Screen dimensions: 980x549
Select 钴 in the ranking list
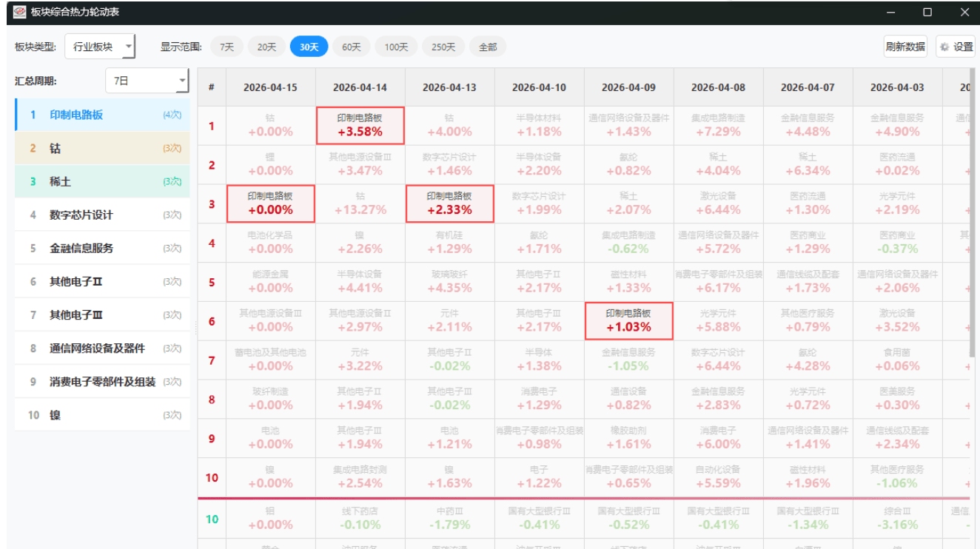[x=102, y=148]
